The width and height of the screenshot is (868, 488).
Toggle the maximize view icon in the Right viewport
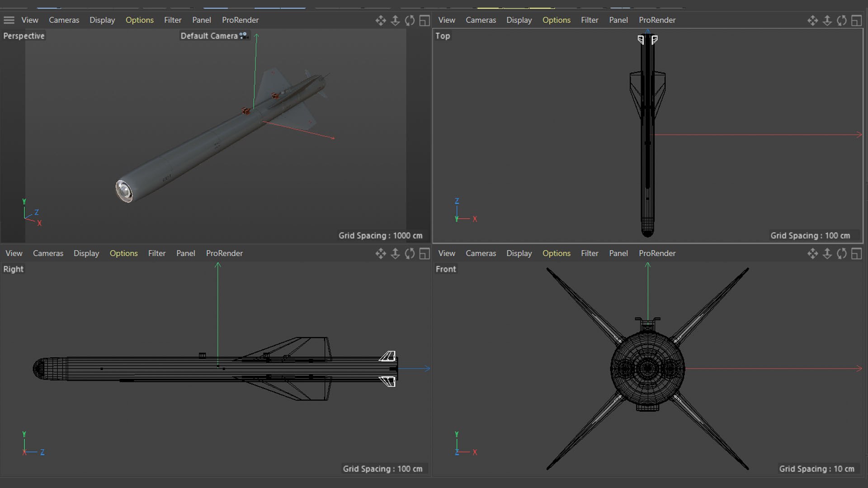(424, 253)
